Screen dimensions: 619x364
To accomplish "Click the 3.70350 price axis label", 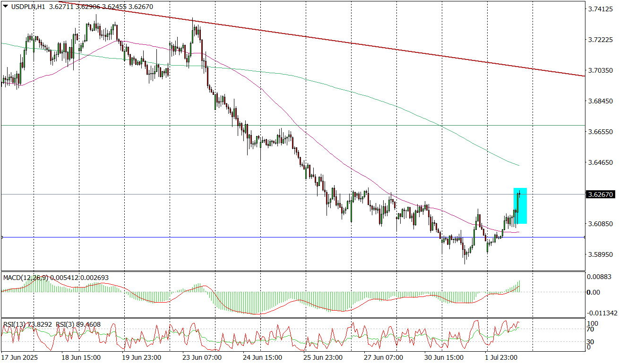I will 600,70.
